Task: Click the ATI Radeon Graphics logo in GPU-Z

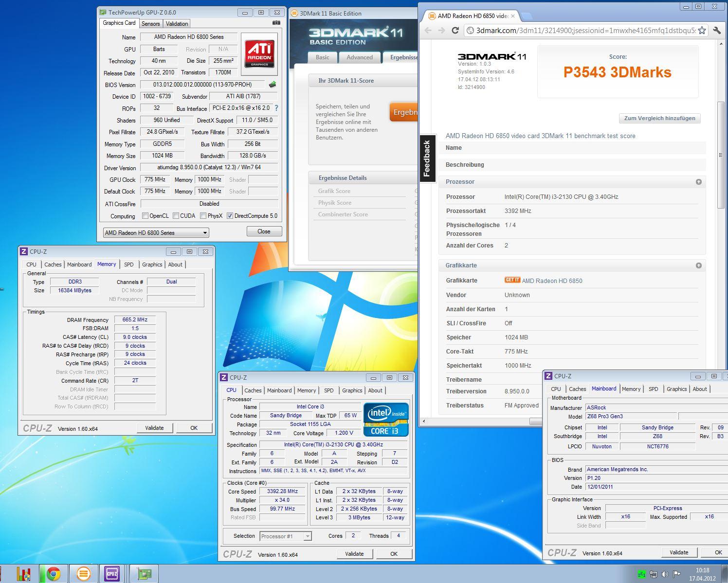Action: click(x=259, y=53)
